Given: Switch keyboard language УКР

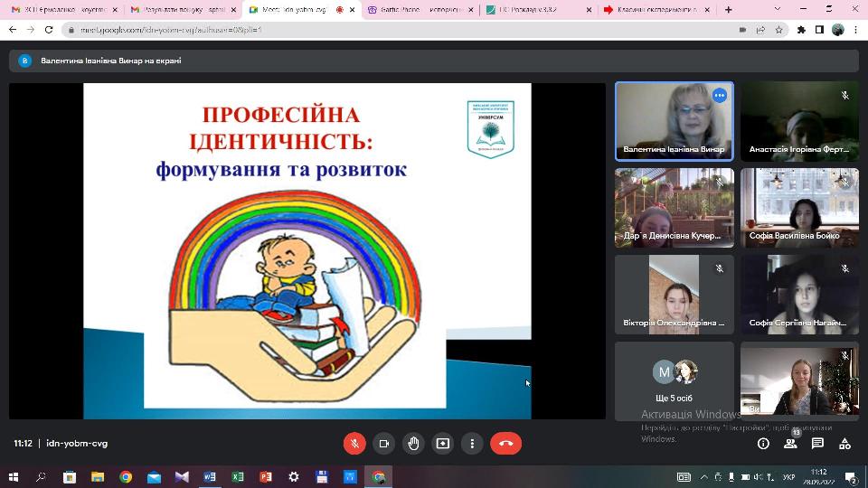Looking at the screenshot, I should (x=788, y=477).
